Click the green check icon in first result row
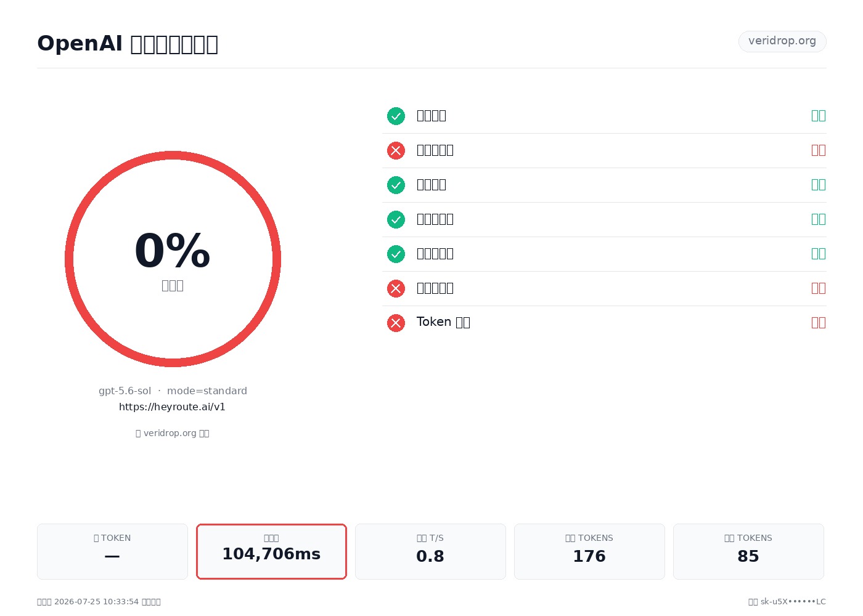This screenshot has height=616, width=863. (396, 116)
